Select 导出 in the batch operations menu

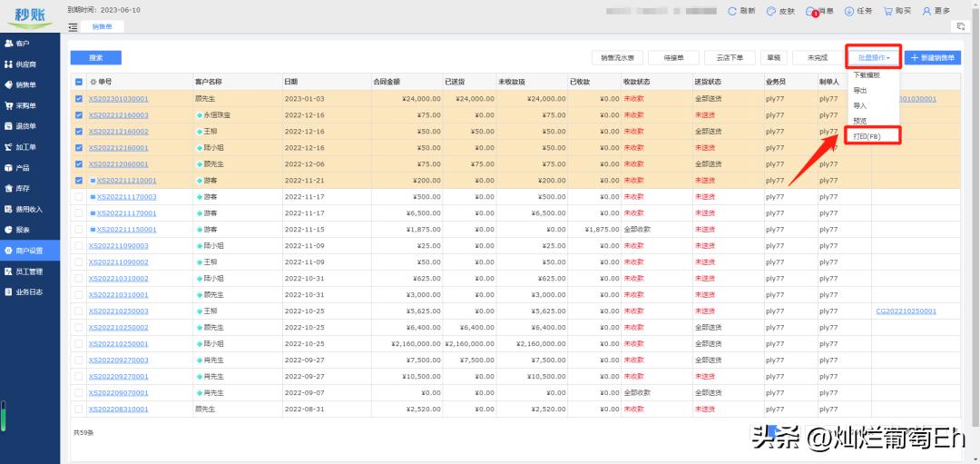[860, 91]
